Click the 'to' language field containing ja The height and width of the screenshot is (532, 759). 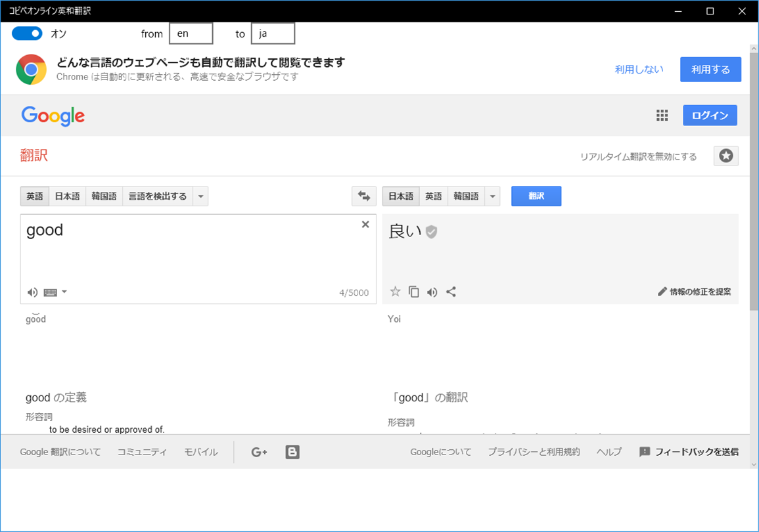(273, 33)
